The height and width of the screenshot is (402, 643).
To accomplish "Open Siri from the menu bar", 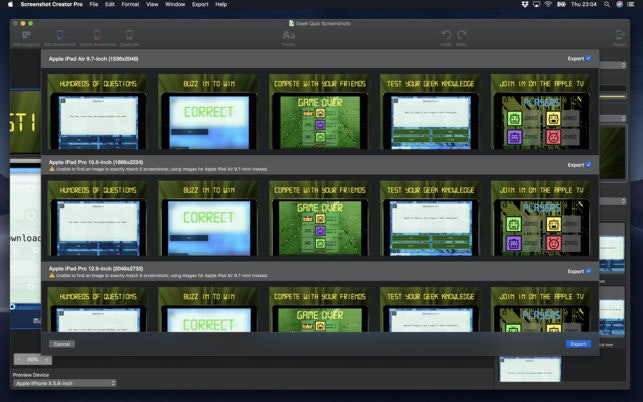I will coord(619,4).
